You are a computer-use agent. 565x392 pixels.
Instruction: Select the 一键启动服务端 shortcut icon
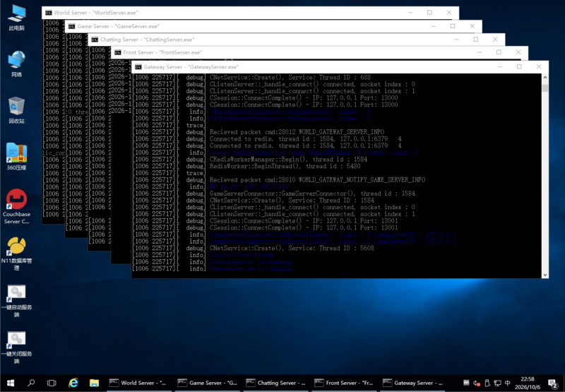tap(16, 300)
